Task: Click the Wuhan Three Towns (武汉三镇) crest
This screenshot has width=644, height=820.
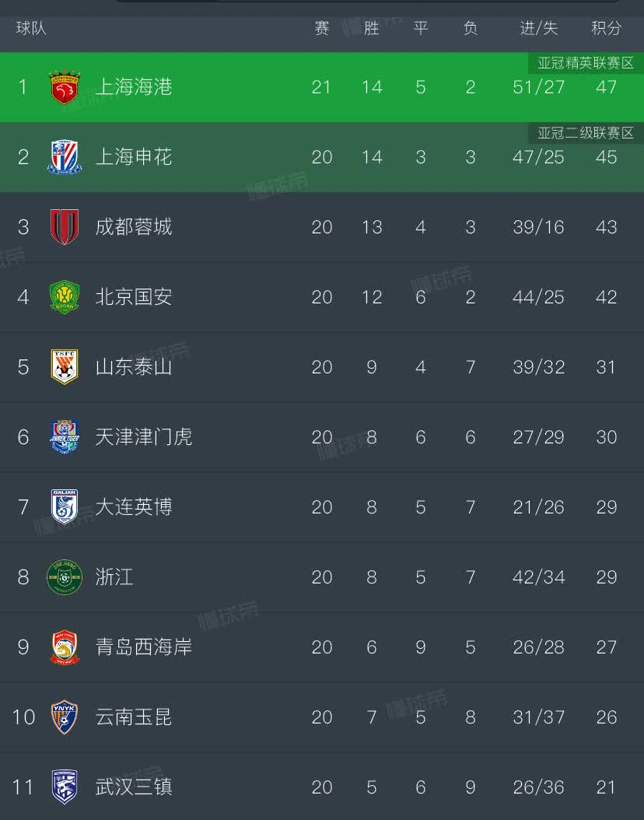Action: pos(65,787)
